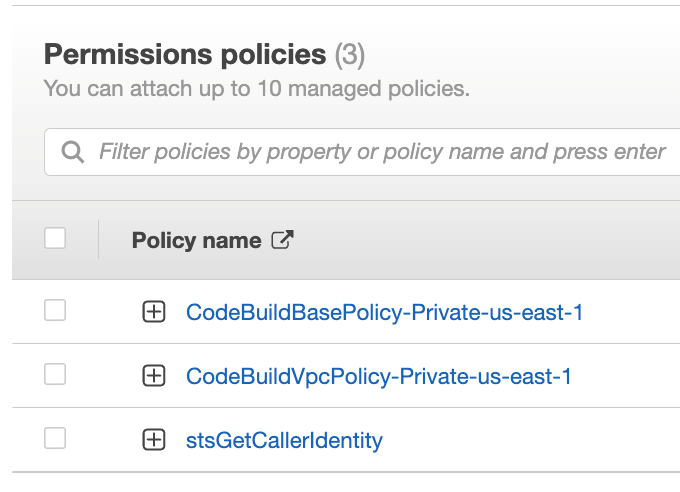Click the column divider left of Policy name
The height and width of the screenshot is (492, 680).
[99, 240]
